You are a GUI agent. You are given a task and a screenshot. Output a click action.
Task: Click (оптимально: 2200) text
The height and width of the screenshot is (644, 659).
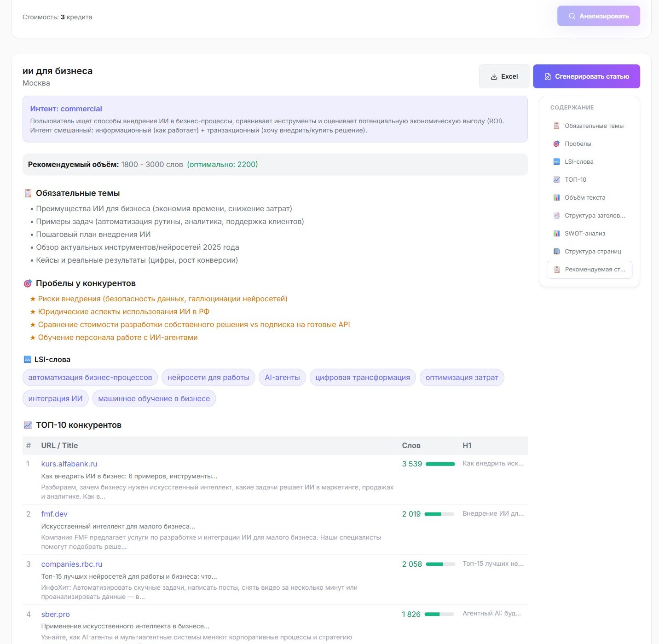(222, 164)
